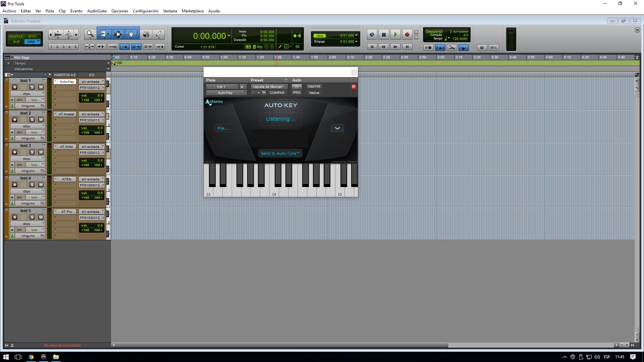
Task: Select the Scrubber tool
Action: pos(146,34)
